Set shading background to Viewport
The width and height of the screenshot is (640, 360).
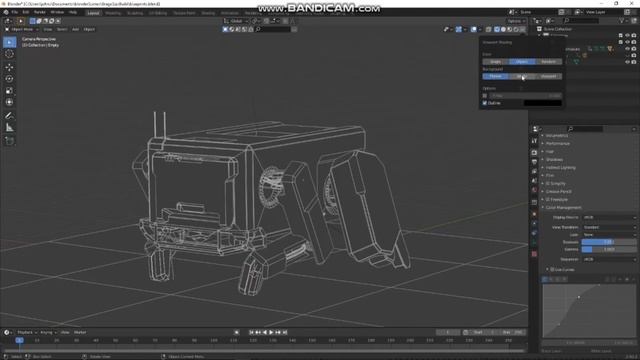(x=549, y=76)
